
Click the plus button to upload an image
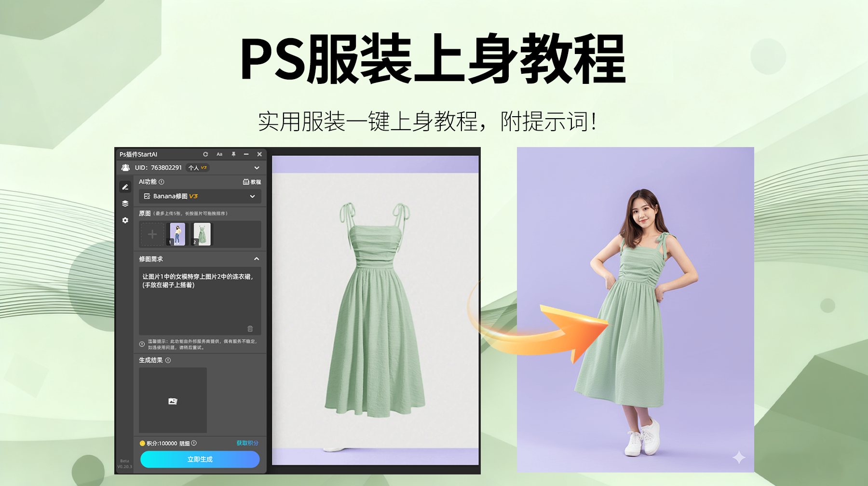point(152,234)
